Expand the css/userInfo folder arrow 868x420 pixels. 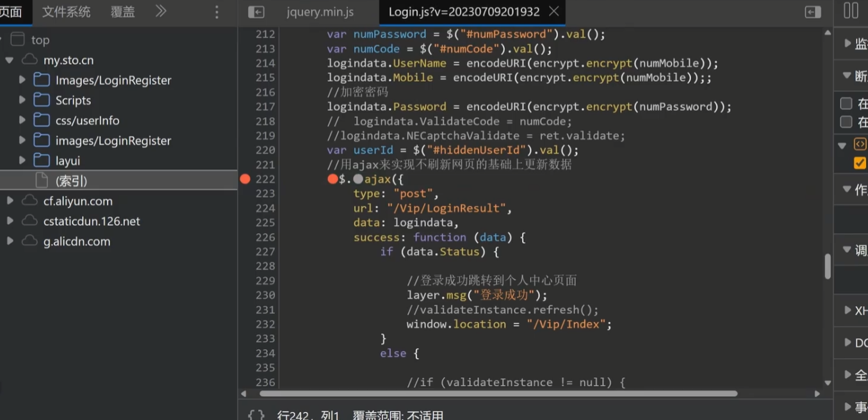pyautogui.click(x=22, y=120)
